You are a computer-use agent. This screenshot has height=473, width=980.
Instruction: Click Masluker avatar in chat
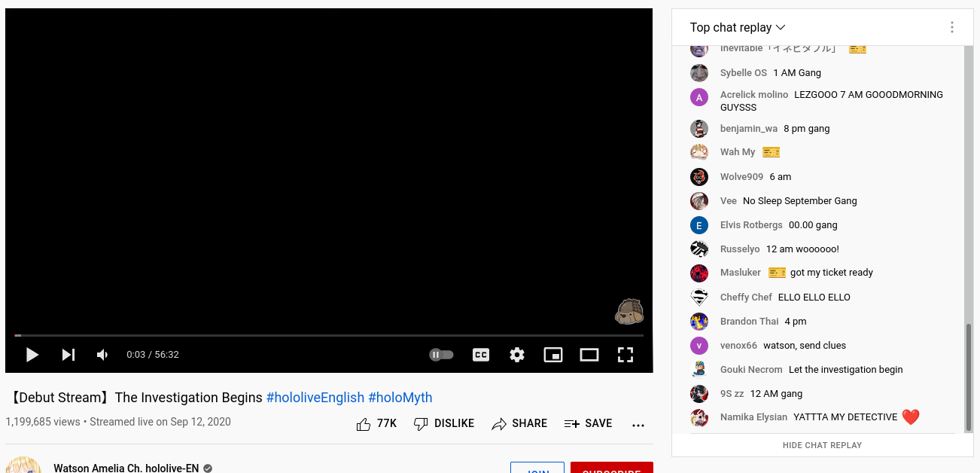pos(699,273)
